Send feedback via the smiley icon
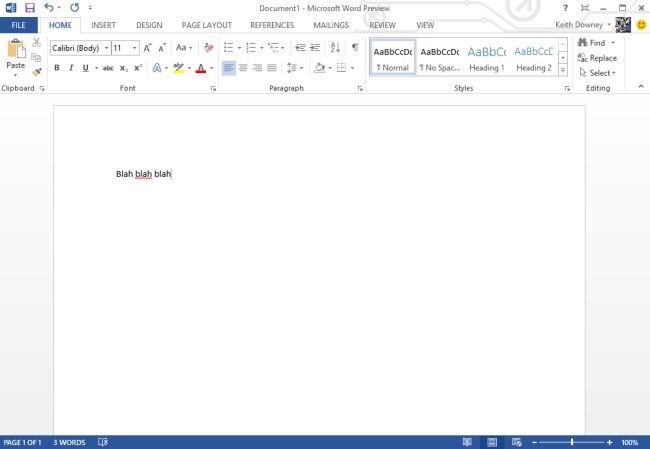The image size is (650, 449). pyautogui.click(x=641, y=25)
